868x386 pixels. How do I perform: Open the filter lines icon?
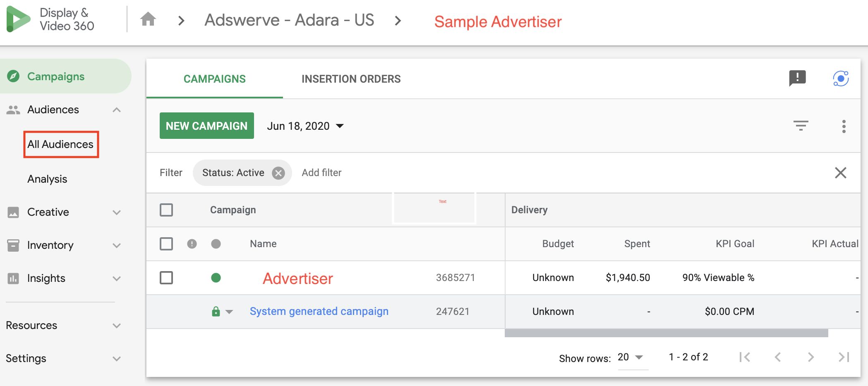click(801, 126)
